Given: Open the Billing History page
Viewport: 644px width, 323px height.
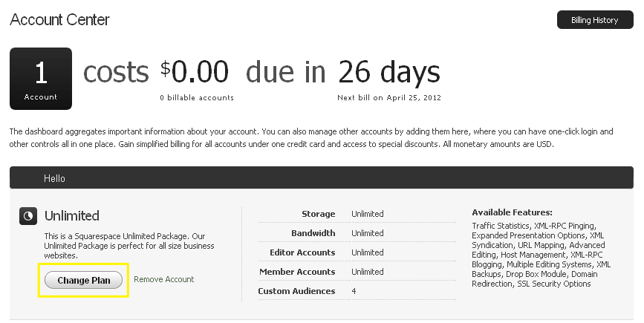Looking at the screenshot, I should (594, 20).
